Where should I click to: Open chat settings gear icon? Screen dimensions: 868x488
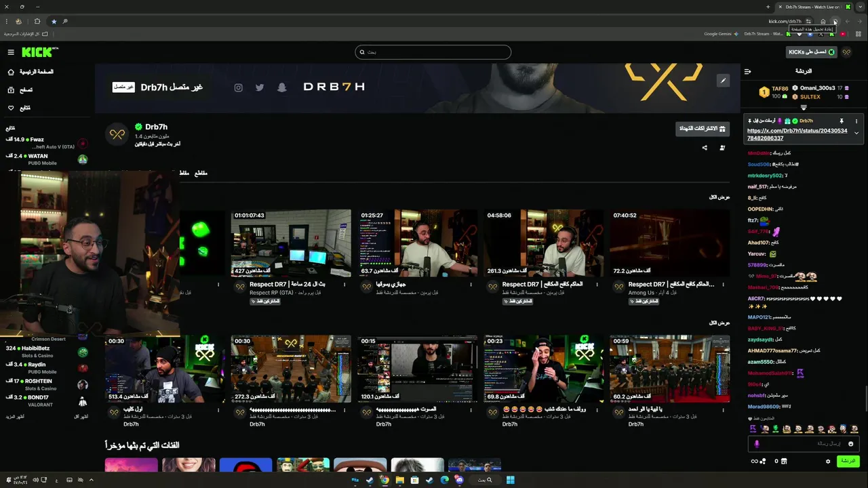tap(828, 462)
